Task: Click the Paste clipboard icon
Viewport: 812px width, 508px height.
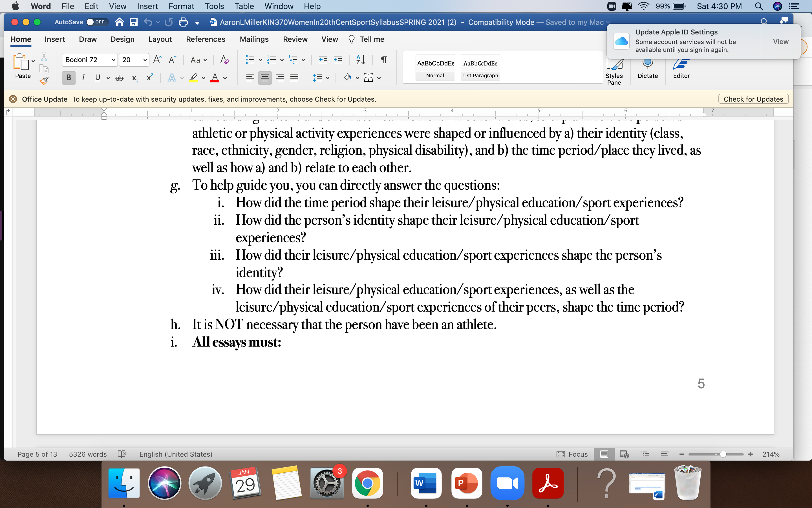Action: coord(21,62)
